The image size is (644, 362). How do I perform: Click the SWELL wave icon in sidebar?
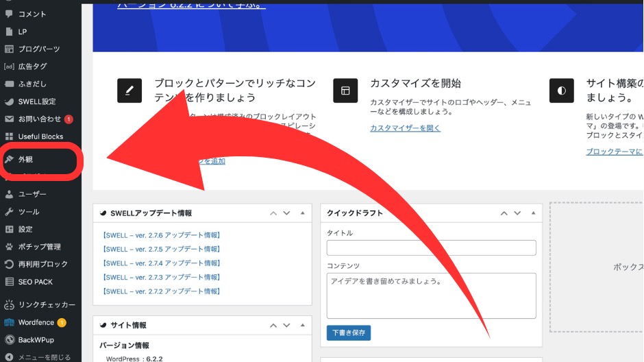9,101
